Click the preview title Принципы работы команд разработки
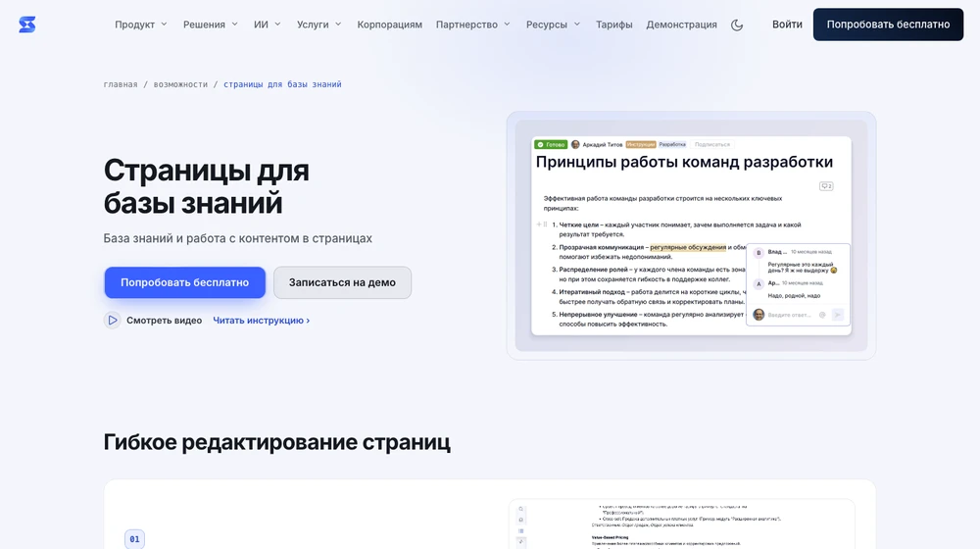The height and width of the screenshot is (549, 980). (684, 162)
